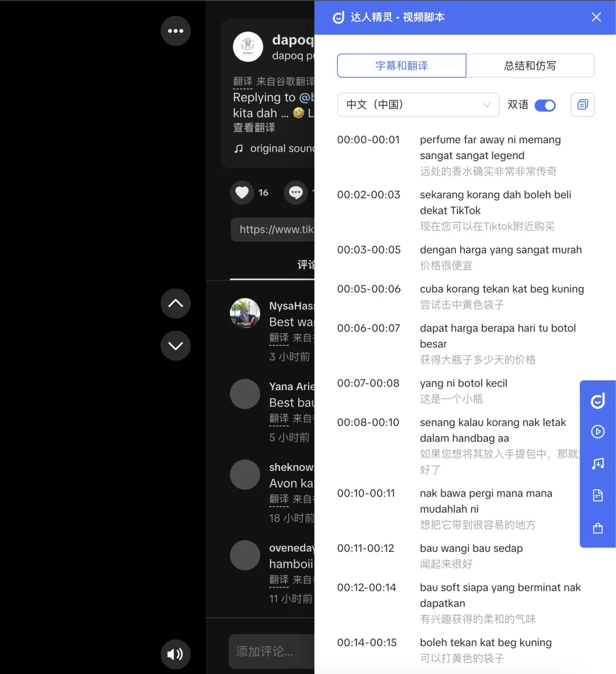Viewport: 616px width, 674px height.
Task: Open the 中文（中国） language dropdown
Action: coord(418,105)
